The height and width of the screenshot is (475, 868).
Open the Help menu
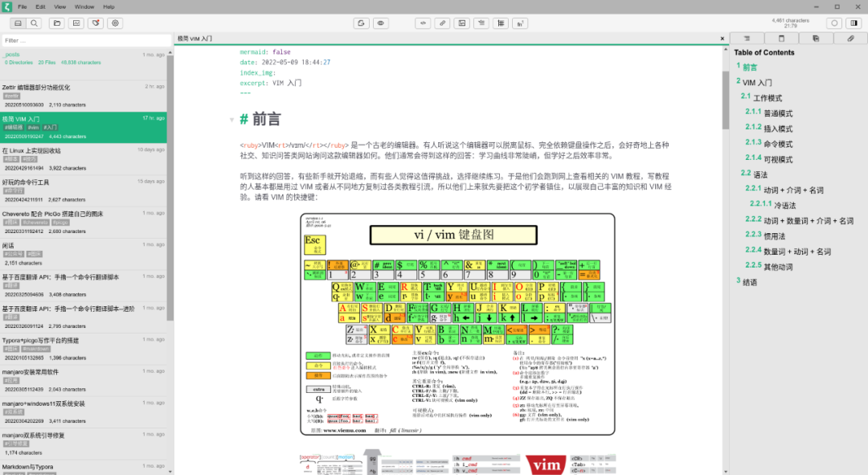pos(108,6)
